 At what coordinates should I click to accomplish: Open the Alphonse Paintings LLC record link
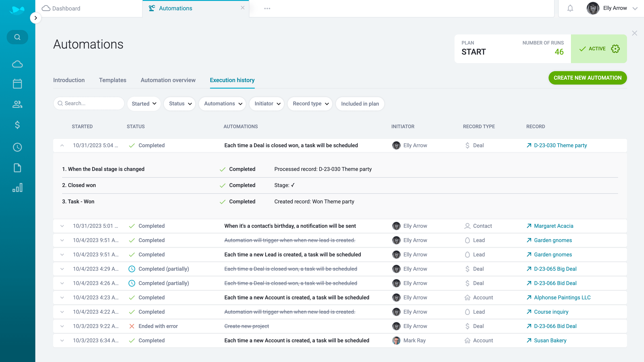tap(562, 297)
